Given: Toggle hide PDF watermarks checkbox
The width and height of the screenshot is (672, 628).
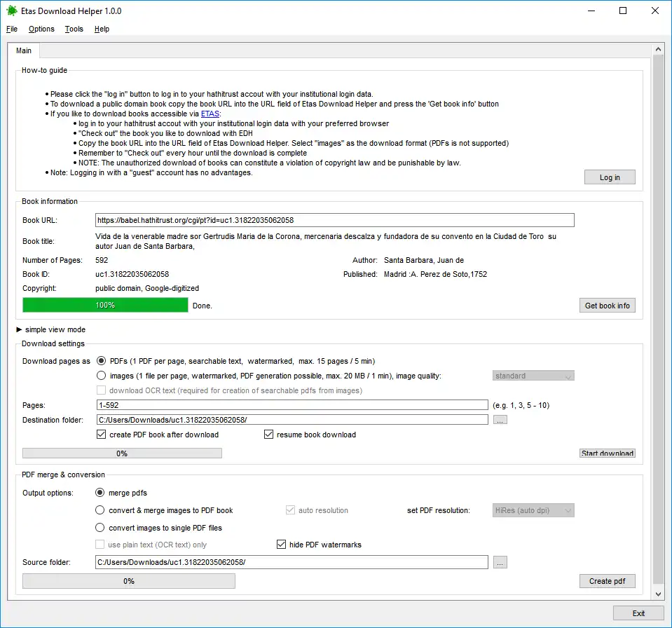Looking at the screenshot, I should coord(281,545).
